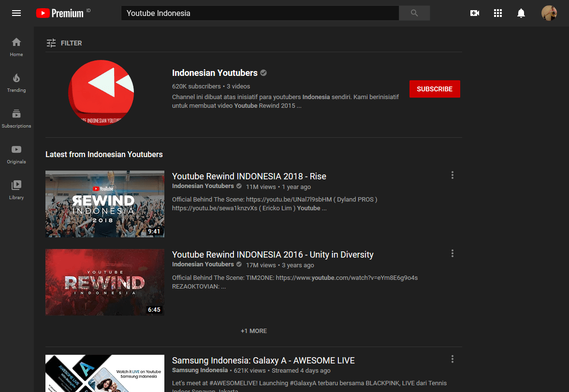The image size is (569, 392).
Task: Open the Rewind INDONESIA 2016 thumbnail
Action: 104,282
